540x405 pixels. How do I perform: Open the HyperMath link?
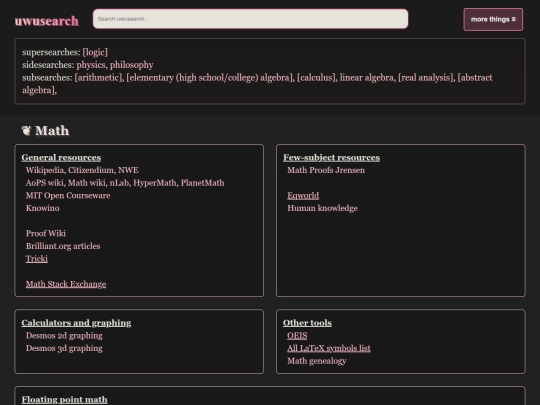(155, 183)
